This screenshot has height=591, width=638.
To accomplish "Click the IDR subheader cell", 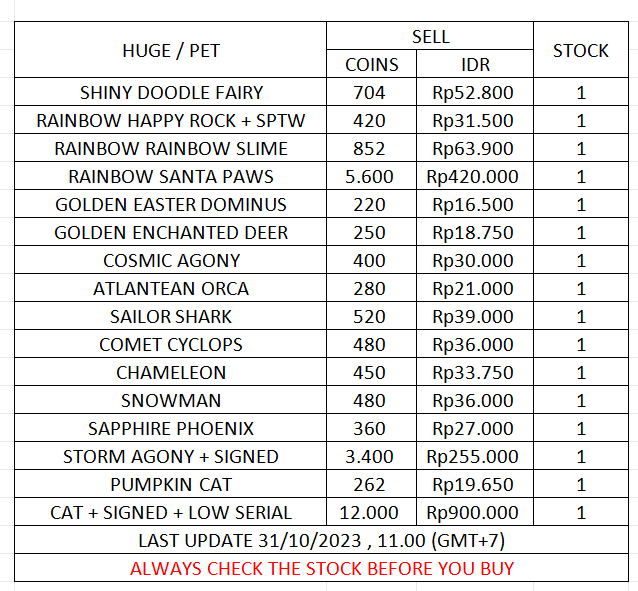I will [x=475, y=65].
